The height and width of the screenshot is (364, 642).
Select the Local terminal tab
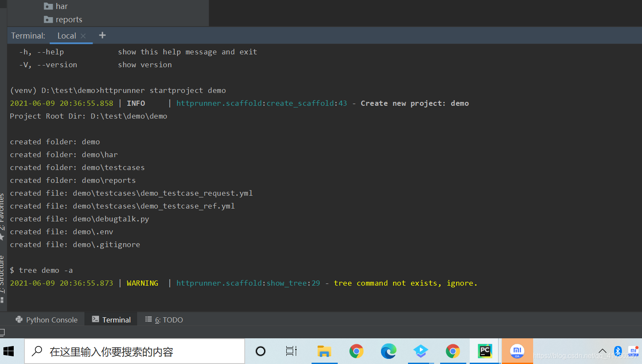66,36
